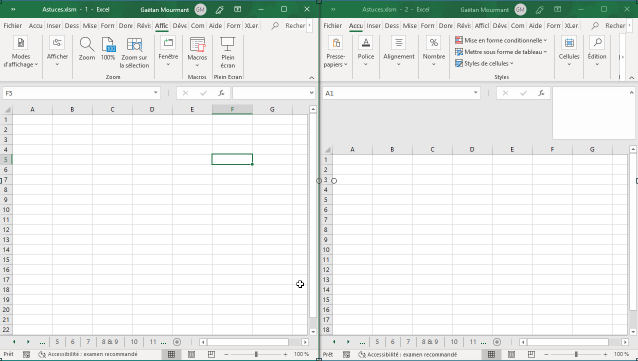Switch to Page Break preview in right window

[531, 354]
